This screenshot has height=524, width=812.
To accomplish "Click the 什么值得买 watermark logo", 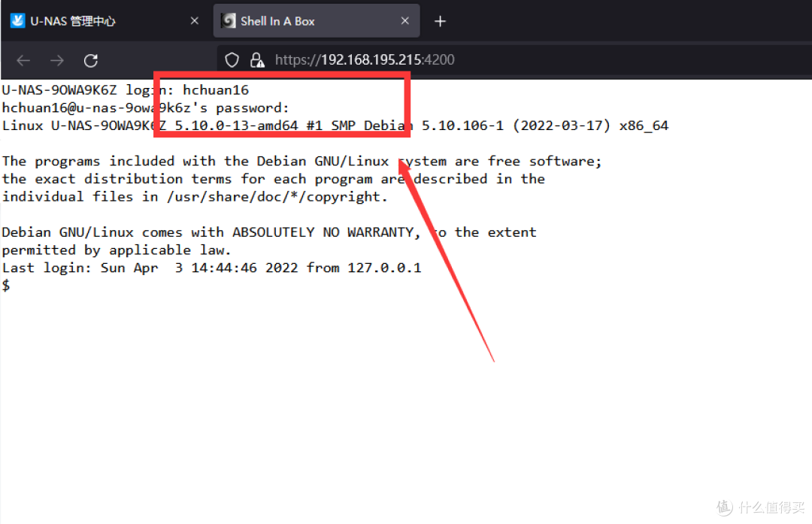I will 758,507.
